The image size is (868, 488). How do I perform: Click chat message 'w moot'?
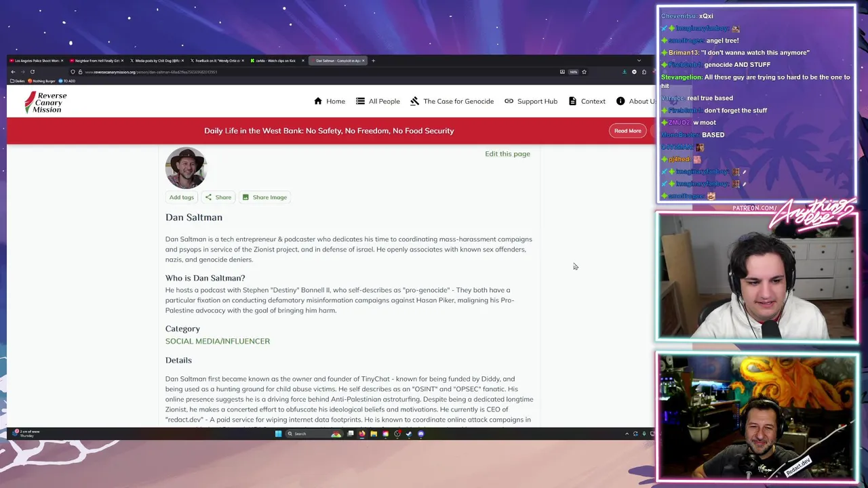coord(705,123)
